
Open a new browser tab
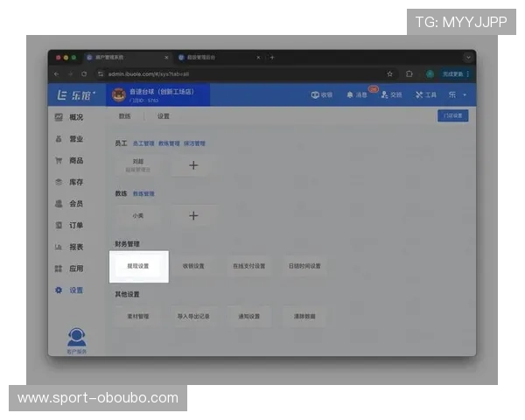272,58
